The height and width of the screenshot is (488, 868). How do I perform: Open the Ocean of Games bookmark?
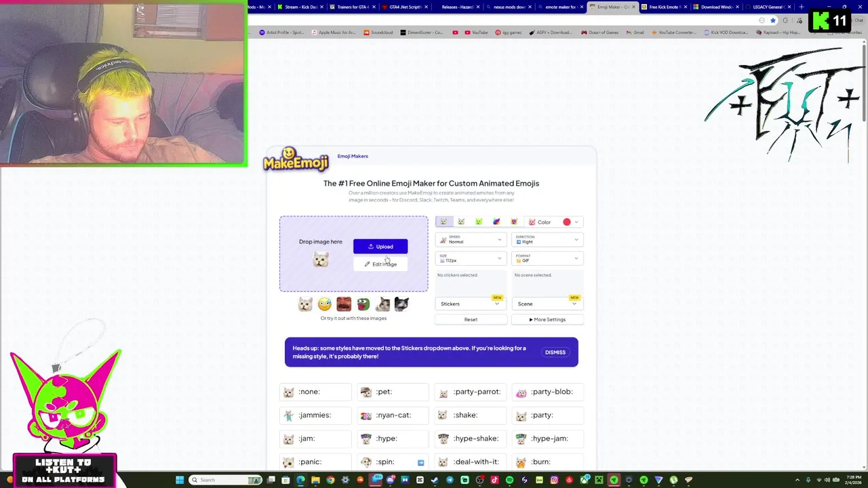pyautogui.click(x=599, y=33)
